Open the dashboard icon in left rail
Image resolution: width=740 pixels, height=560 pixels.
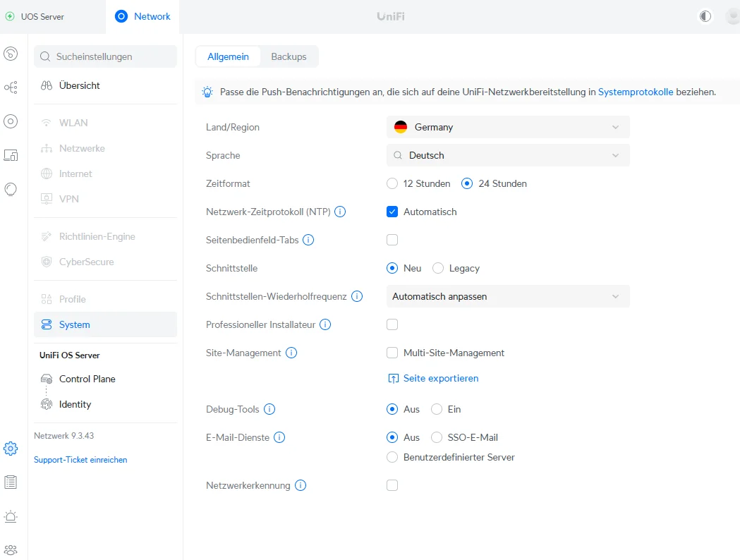click(11, 54)
